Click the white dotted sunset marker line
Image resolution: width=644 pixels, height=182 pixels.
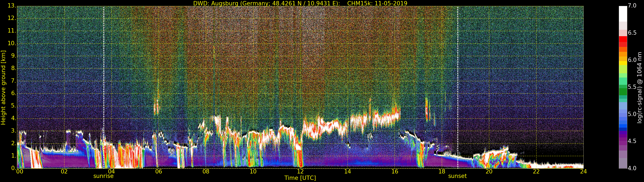pyautogui.click(x=458, y=87)
